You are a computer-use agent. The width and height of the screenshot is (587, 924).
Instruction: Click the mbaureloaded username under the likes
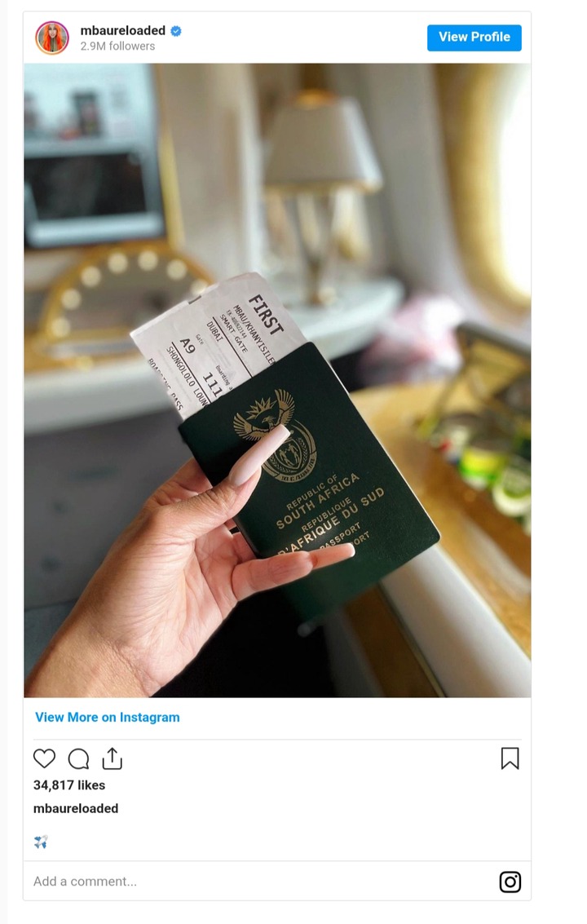(x=76, y=808)
